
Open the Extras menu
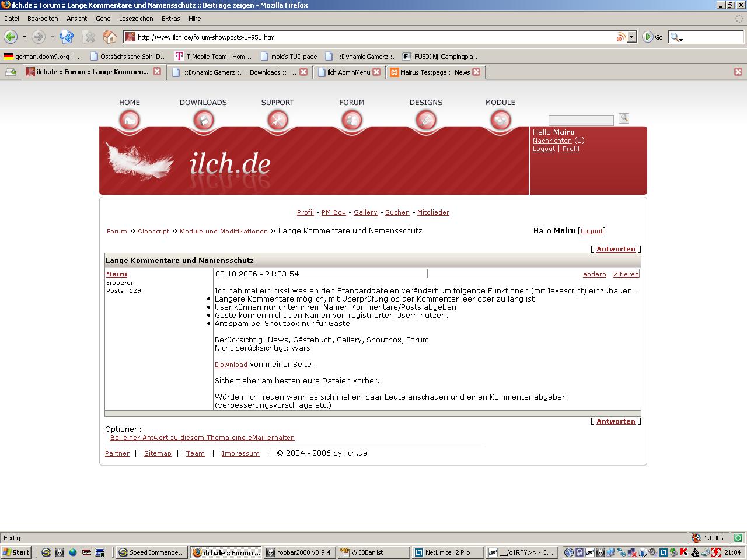coord(170,19)
